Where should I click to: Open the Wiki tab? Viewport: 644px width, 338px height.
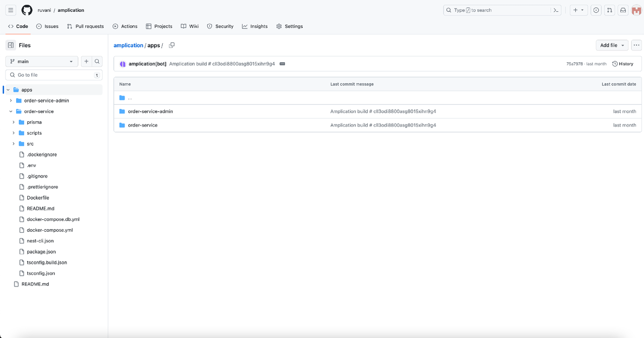[x=190, y=26]
